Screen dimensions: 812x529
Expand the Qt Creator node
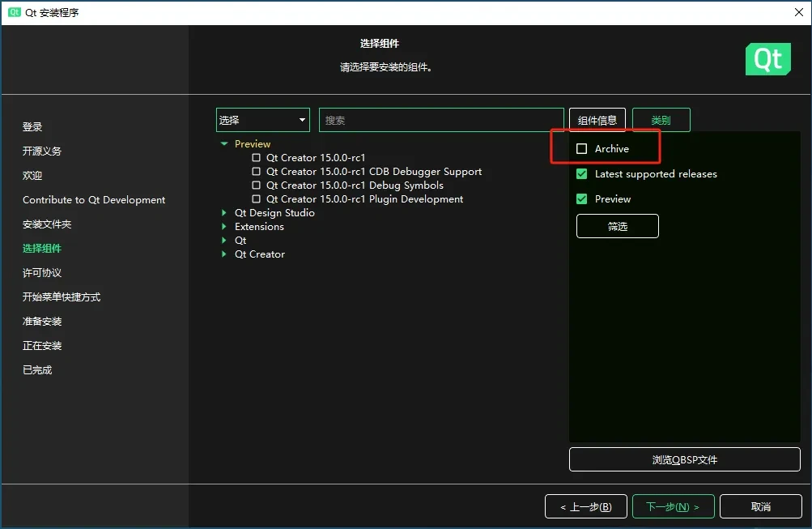[223, 254]
